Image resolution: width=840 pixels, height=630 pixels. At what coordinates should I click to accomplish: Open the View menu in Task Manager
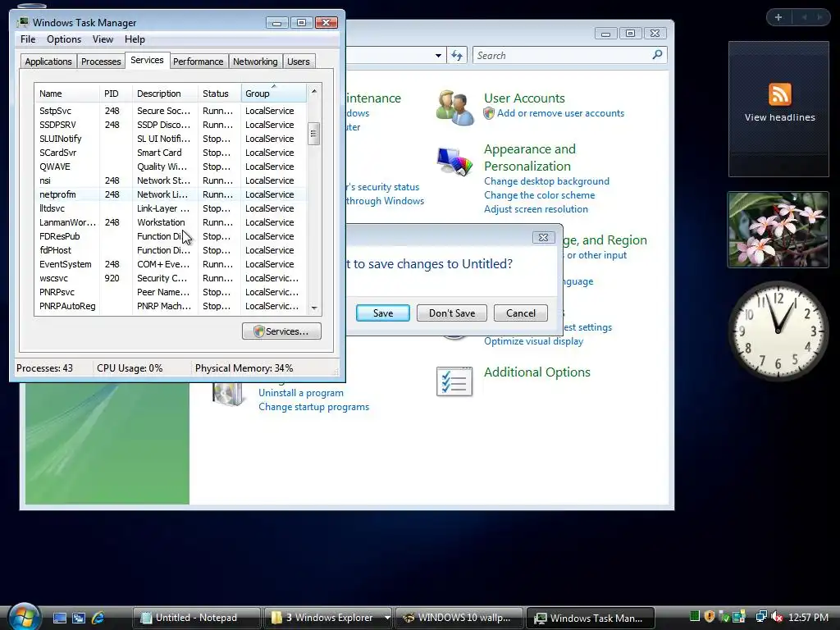point(103,39)
